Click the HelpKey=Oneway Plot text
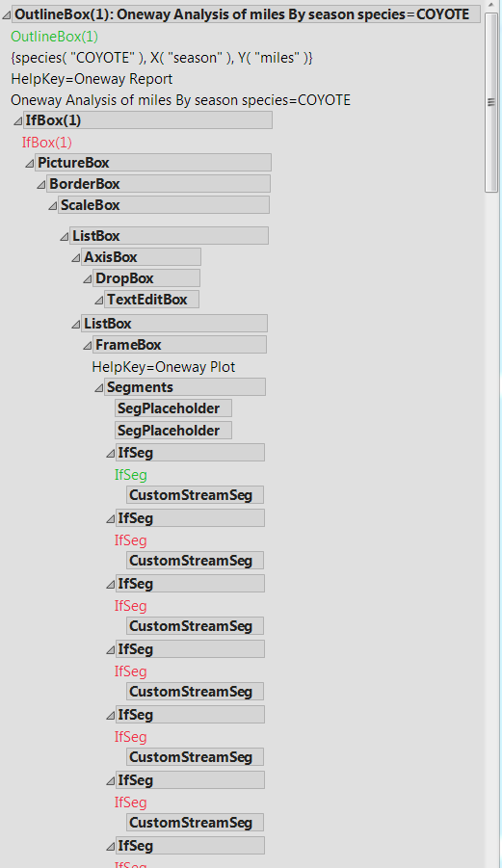 click(164, 367)
